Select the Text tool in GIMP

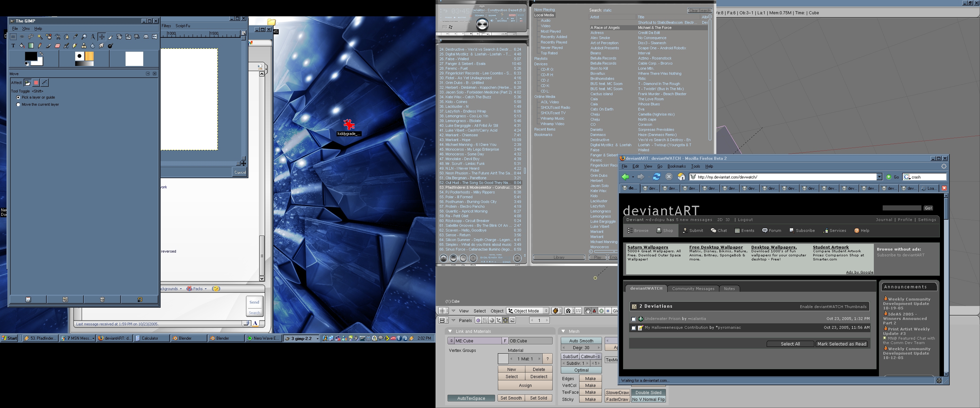(13, 46)
